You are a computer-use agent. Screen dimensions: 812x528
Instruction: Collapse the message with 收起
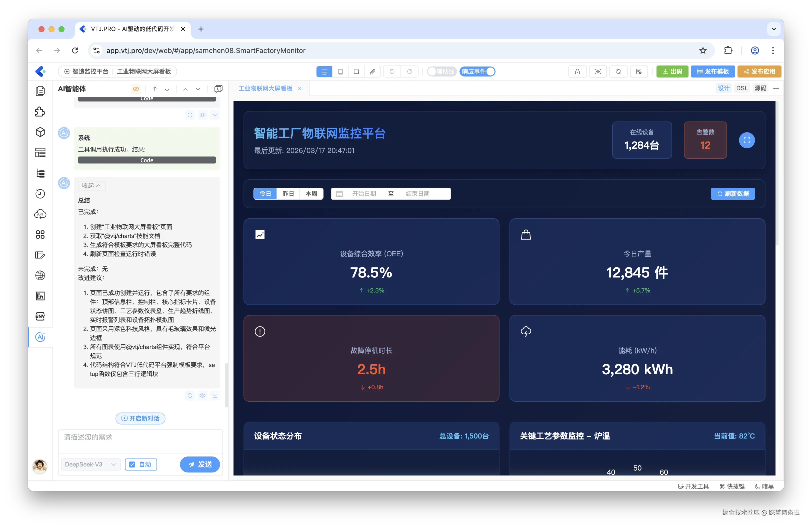(x=91, y=185)
